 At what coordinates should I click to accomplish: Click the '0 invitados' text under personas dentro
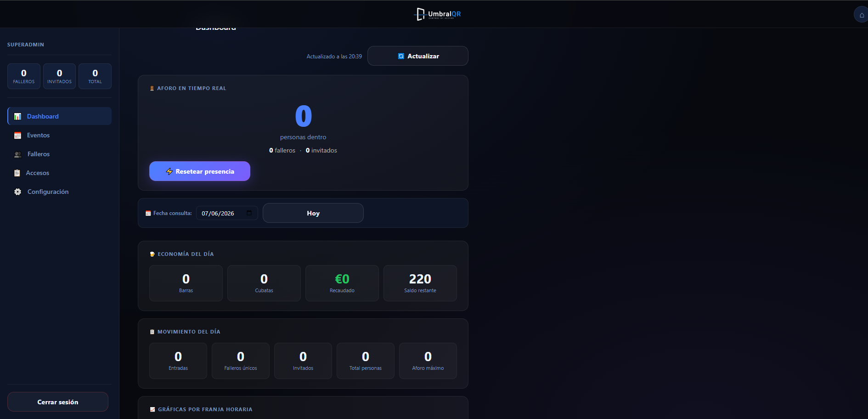pos(321,150)
